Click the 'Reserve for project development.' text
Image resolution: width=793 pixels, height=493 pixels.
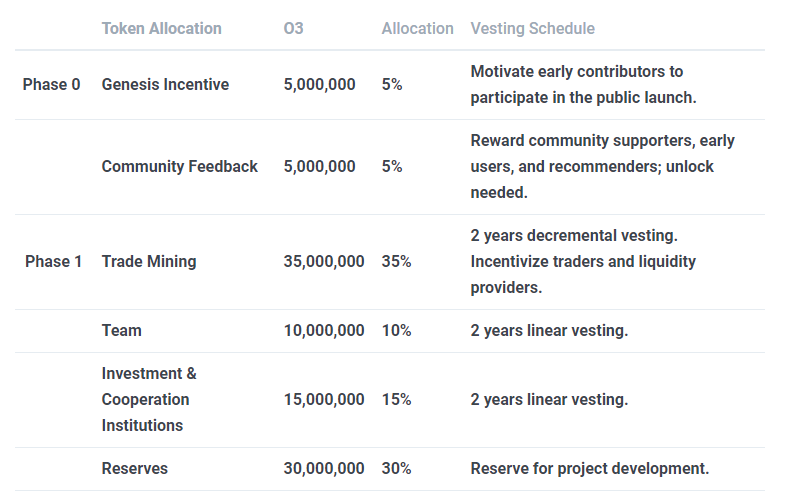coord(589,468)
